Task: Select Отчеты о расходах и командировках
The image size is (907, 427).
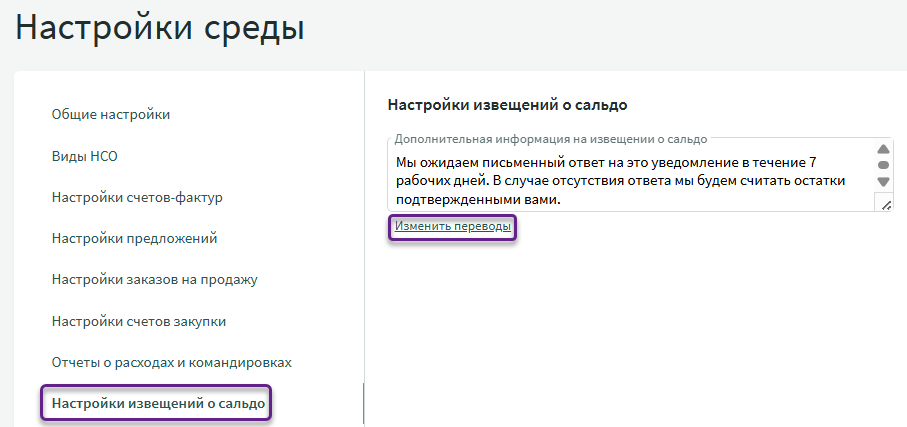Action: [171, 362]
